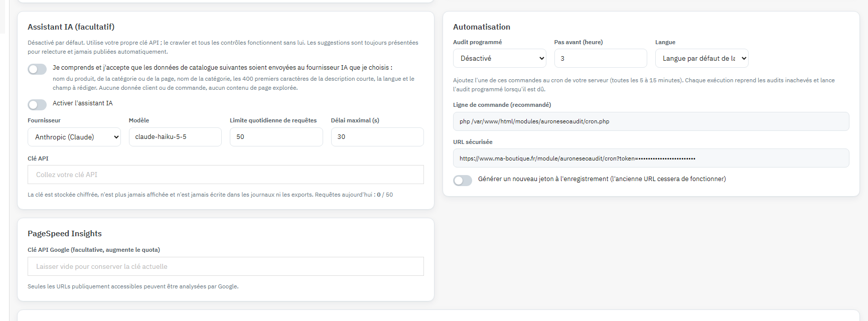Click "Je comprends et j'accepte" consent text
The width and height of the screenshot is (868, 321).
222,68
